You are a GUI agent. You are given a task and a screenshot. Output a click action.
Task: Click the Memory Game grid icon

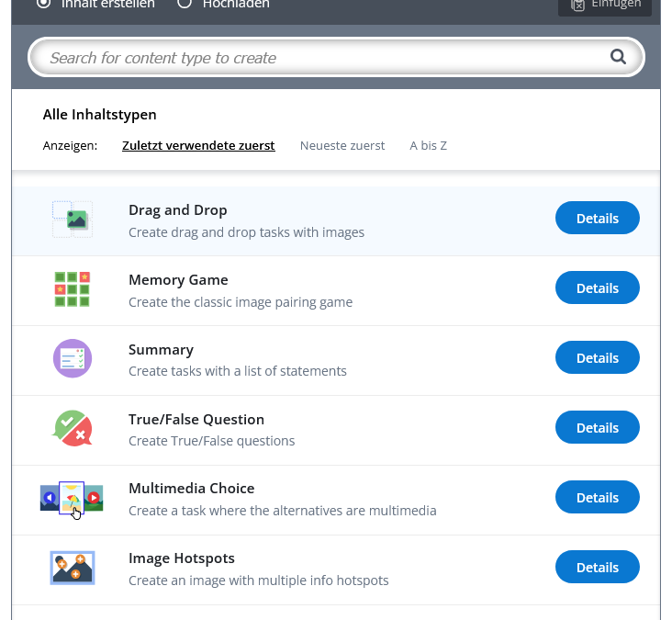tap(72, 289)
